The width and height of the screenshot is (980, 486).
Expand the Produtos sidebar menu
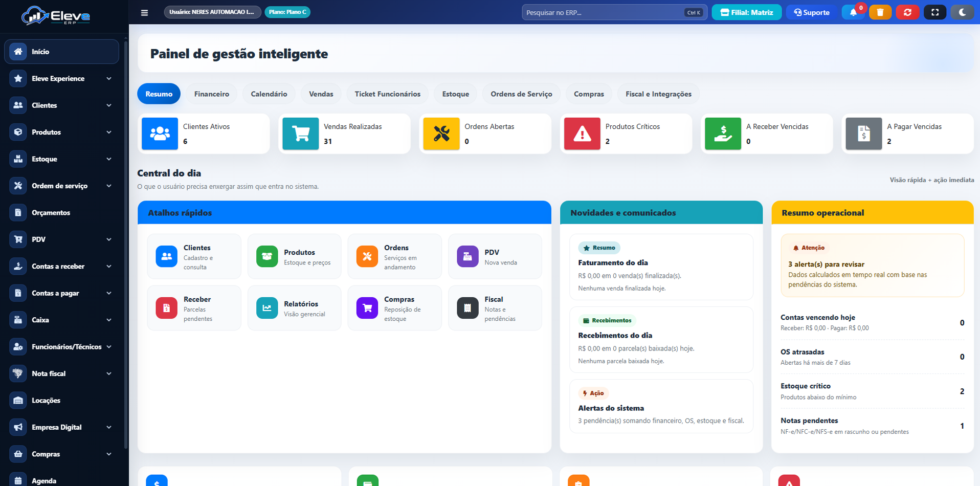[61, 132]
